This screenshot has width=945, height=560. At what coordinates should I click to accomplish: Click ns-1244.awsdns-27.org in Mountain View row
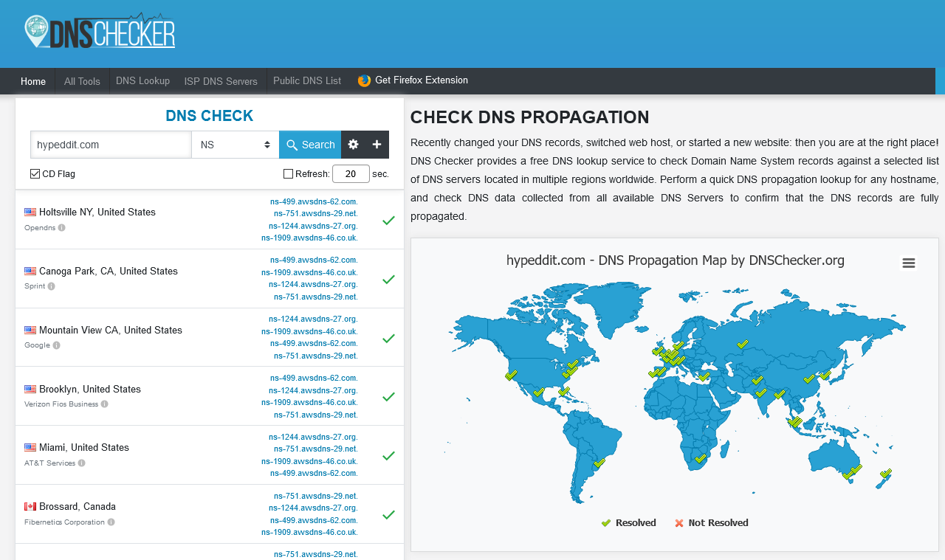[313, 319]
